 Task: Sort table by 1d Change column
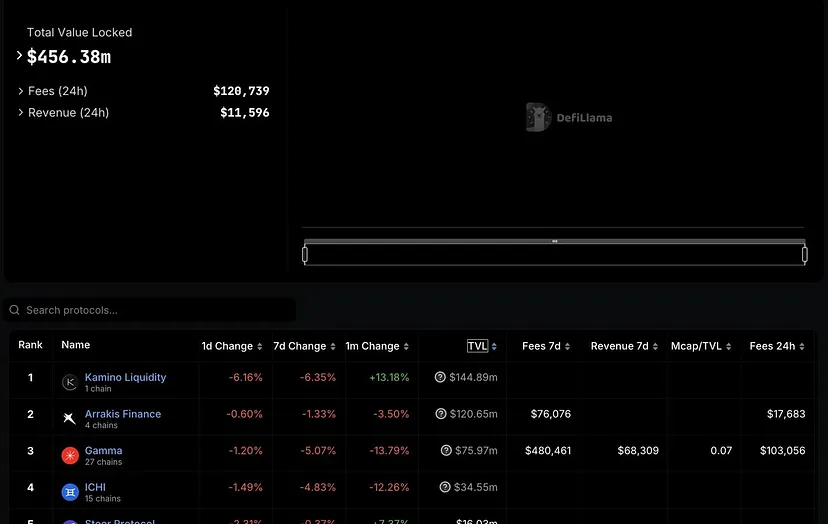pyautogui.click(x=232, y=347)
